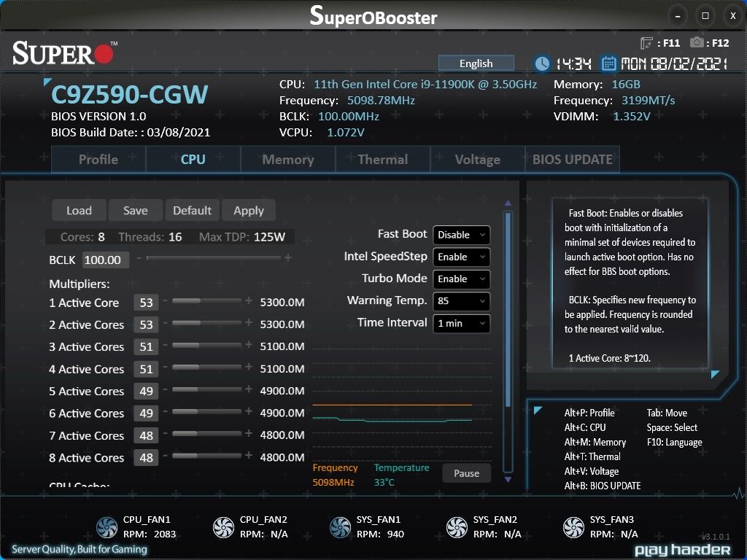Click the calendar icon by the date
The image size is (747, 560).
click(608, 63)
